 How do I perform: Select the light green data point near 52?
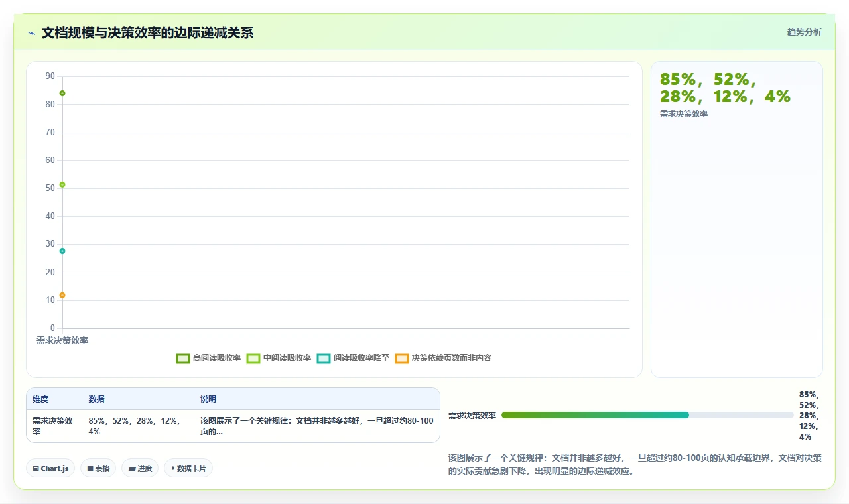pyautogui.click(x=62, y=184)
